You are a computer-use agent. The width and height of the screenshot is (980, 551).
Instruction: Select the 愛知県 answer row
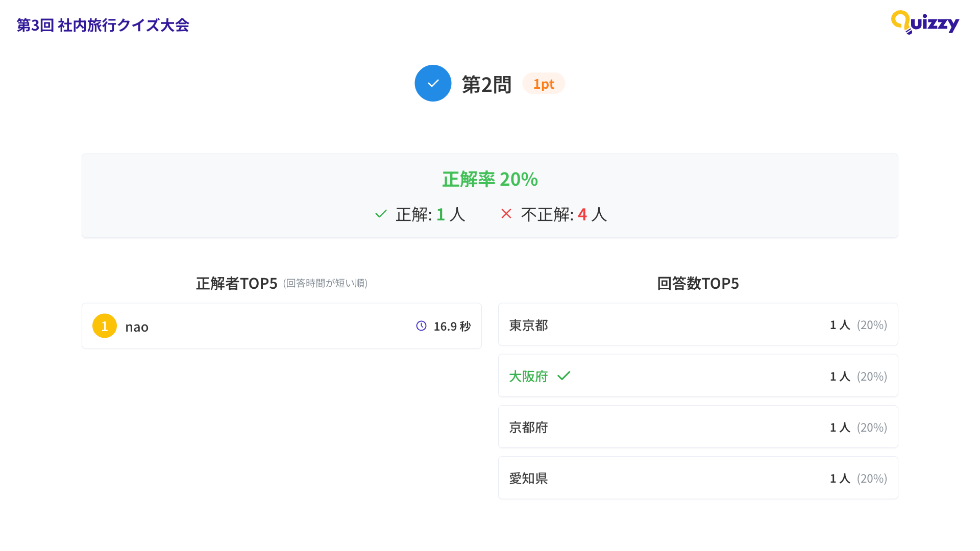click(x=698, y=478)
